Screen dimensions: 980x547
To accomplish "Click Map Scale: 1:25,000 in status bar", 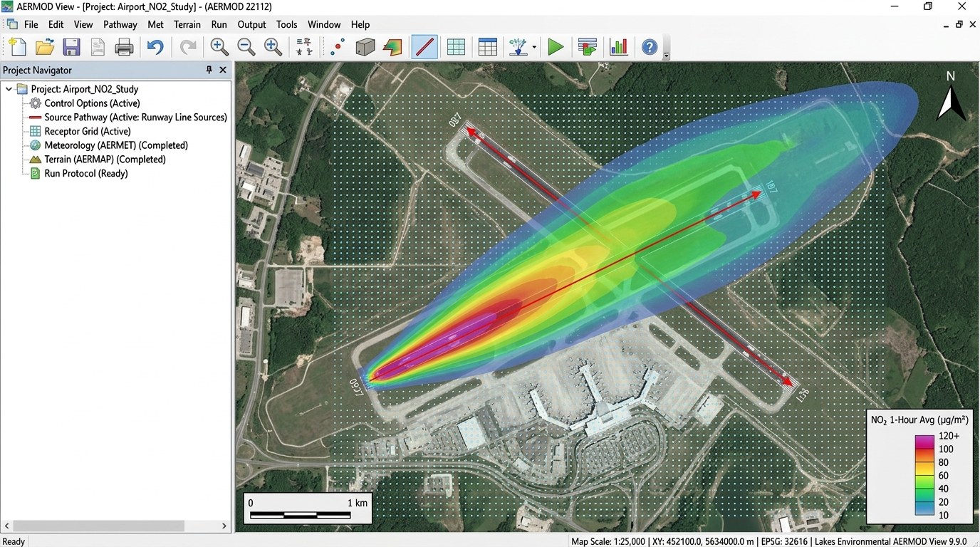I will [x=608, y=541].
